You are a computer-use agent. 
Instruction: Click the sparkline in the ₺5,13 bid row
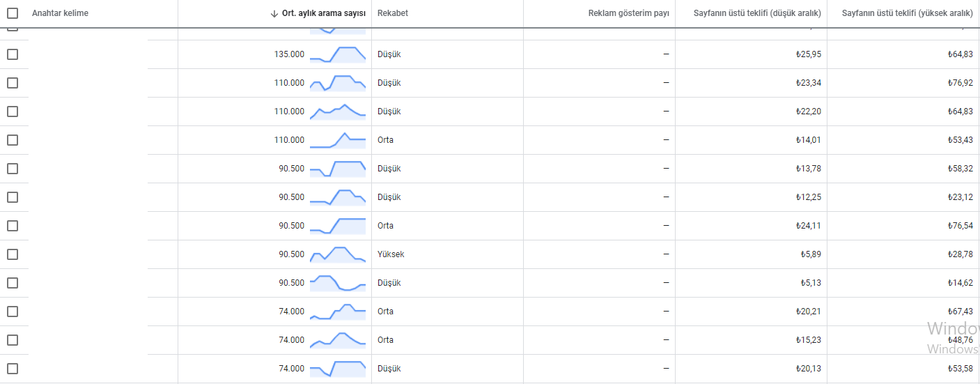(338, 283)
